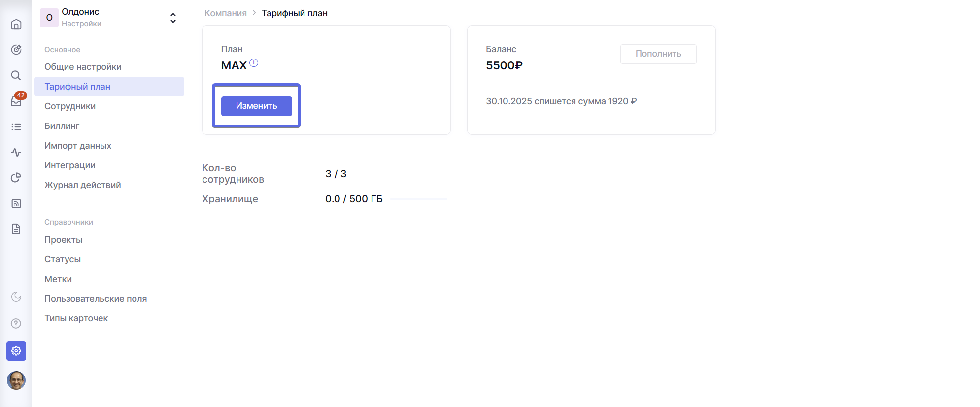Open the list view icon in sidebar
The width and height of the screenshot is (980, 407).
coord(16,127)
